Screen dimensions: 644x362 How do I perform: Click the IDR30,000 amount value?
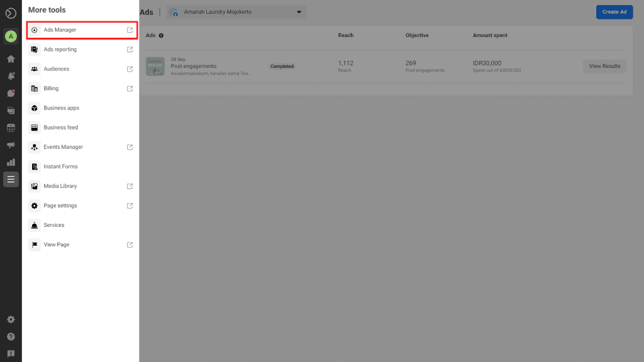(487, 63)
